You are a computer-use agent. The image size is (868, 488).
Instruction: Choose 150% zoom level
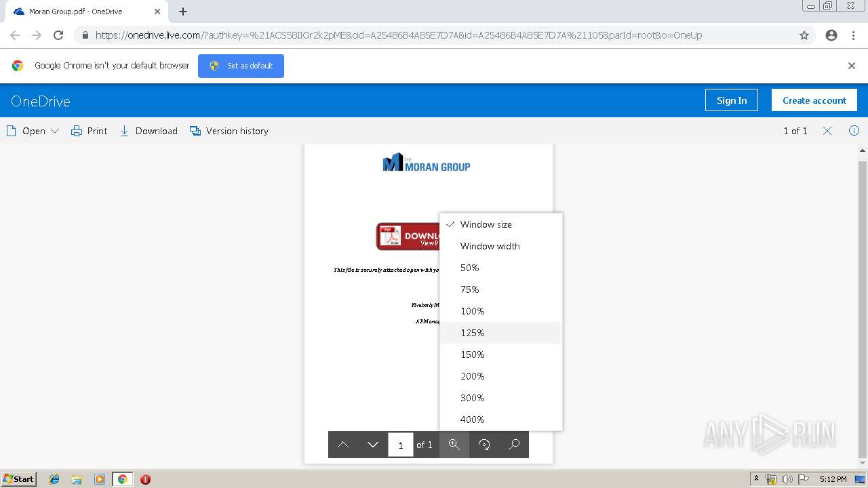pos(501,354)
